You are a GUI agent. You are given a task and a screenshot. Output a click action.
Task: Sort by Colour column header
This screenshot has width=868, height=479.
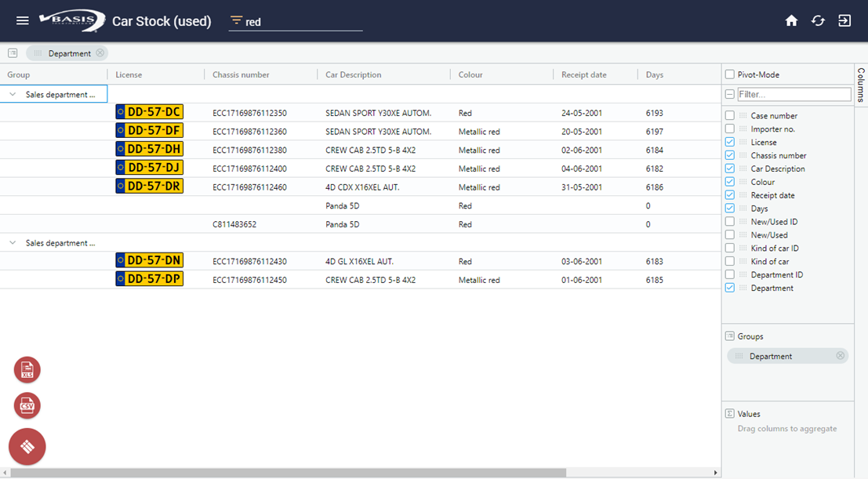click(x=470, y=74)
